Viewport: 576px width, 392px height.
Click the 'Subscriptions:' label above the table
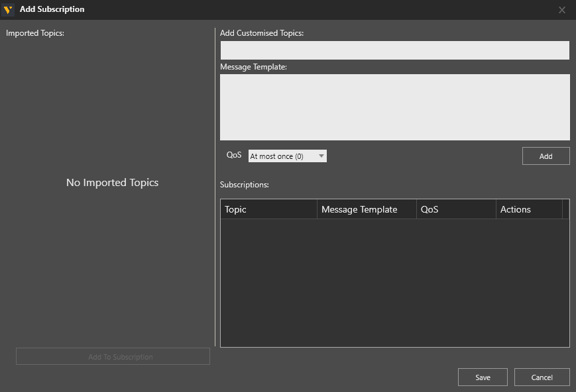pyautogui.click(x=245, y=185)
